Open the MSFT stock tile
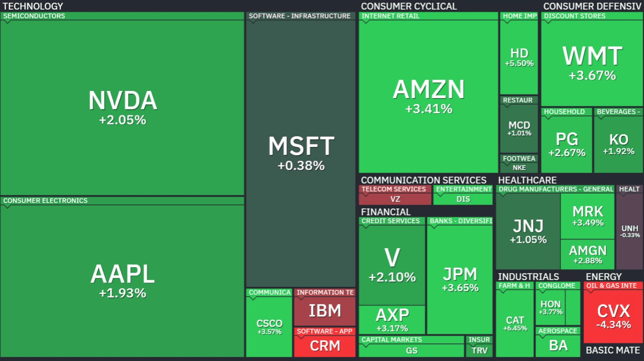Screen dimensions: 644x361 [301, 153]
